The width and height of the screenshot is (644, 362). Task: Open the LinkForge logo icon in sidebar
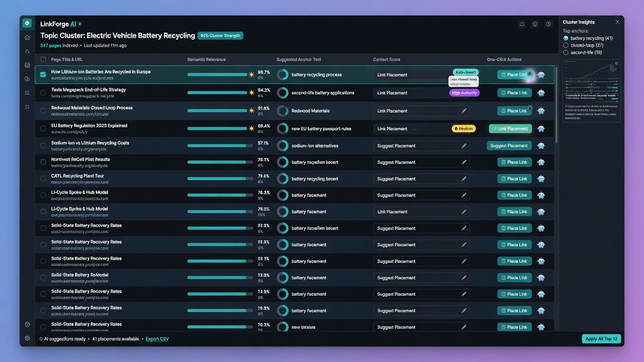point(27,23)
